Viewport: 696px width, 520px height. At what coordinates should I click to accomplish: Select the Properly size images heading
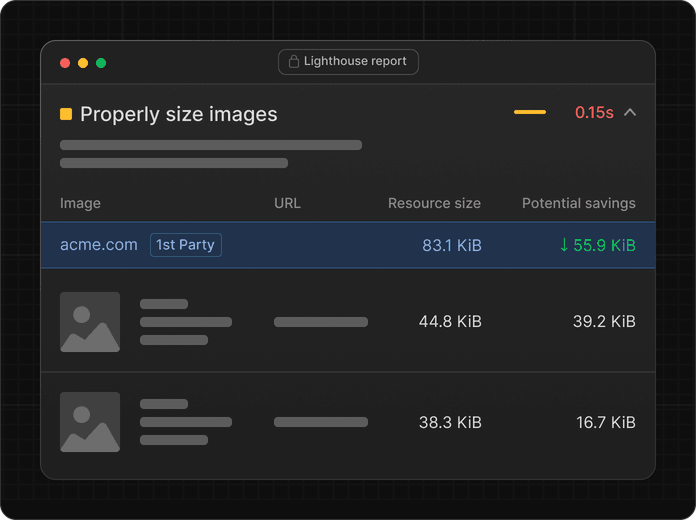coord(178,114)
